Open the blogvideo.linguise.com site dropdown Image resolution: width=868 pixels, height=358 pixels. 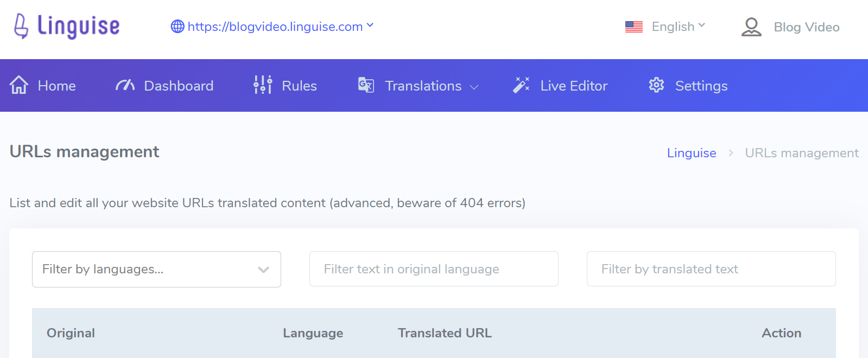tap(275, 27)
